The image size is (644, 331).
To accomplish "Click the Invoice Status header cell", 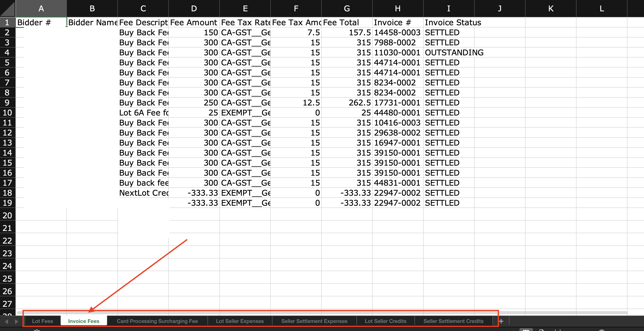I will pos(449,22).
